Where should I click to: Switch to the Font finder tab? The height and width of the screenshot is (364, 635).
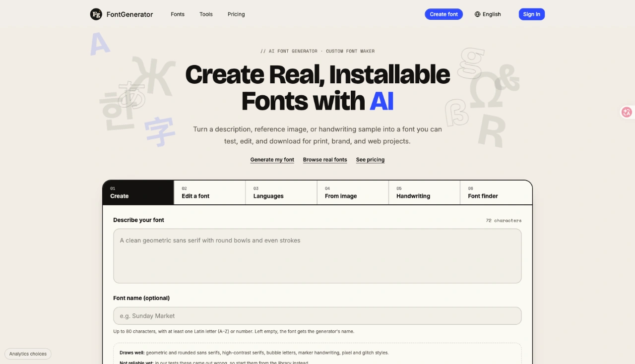pyautogui.click(x=496, y=192)
